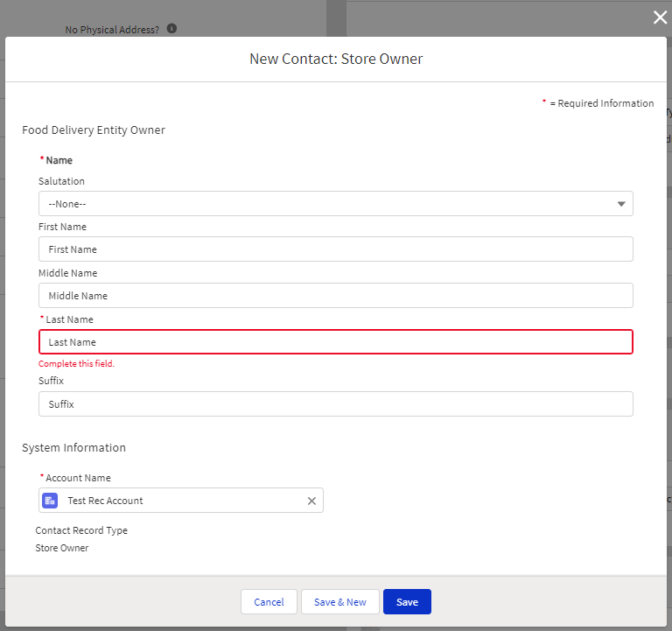The image size is (672, 631).
Task: Focus the First Name input field
Action: (x=335, y=249)
